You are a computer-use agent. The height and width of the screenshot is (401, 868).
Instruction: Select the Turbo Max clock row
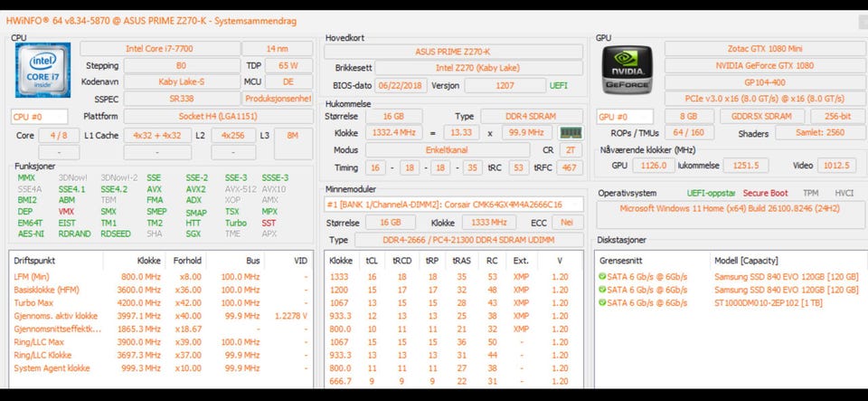[x=161, y=303]
